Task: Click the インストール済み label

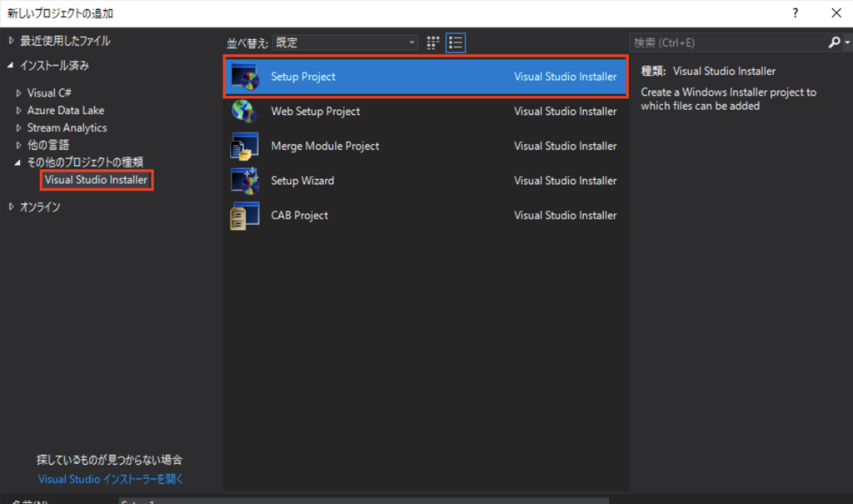Action: 54,65
